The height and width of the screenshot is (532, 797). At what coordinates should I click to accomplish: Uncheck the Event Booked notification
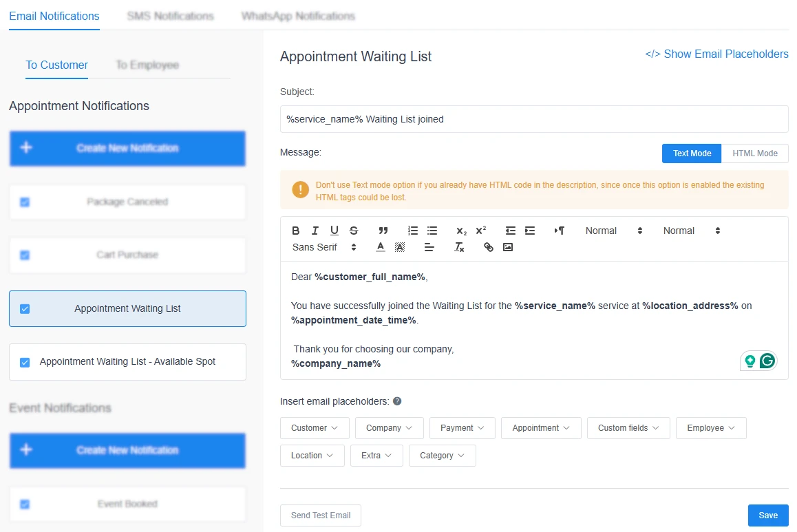tap(25, 504)
